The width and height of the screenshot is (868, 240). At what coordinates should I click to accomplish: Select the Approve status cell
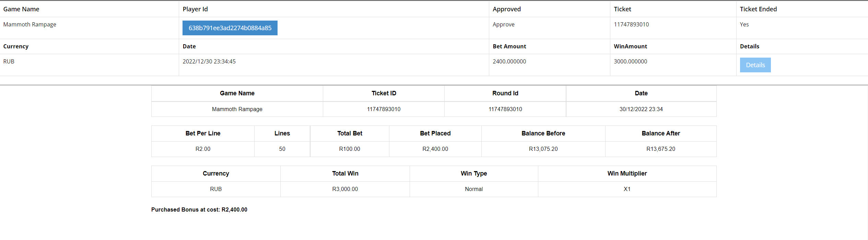click(x=503, y=24)
